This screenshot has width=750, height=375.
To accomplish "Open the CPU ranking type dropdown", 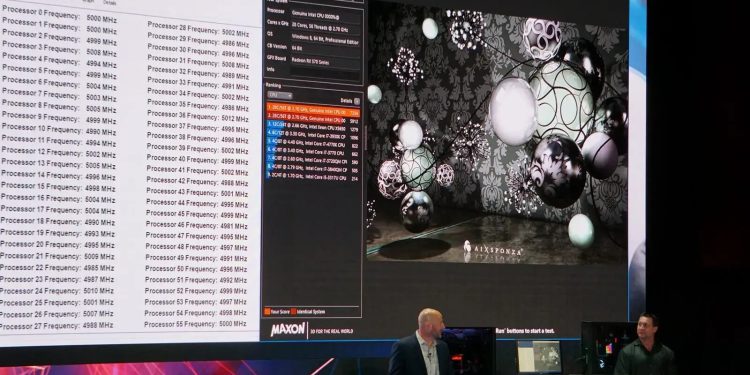I will tap(279, 95).
